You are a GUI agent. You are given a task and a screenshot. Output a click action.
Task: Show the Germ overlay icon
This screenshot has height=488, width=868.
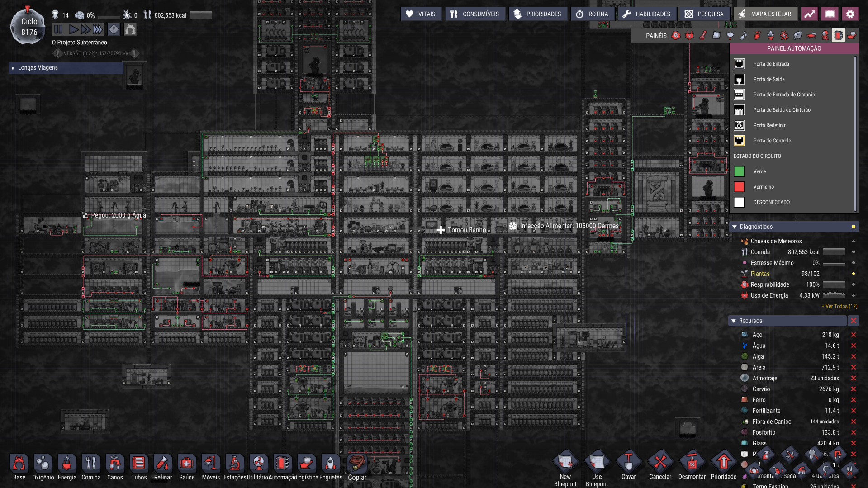tap(784, 35)
